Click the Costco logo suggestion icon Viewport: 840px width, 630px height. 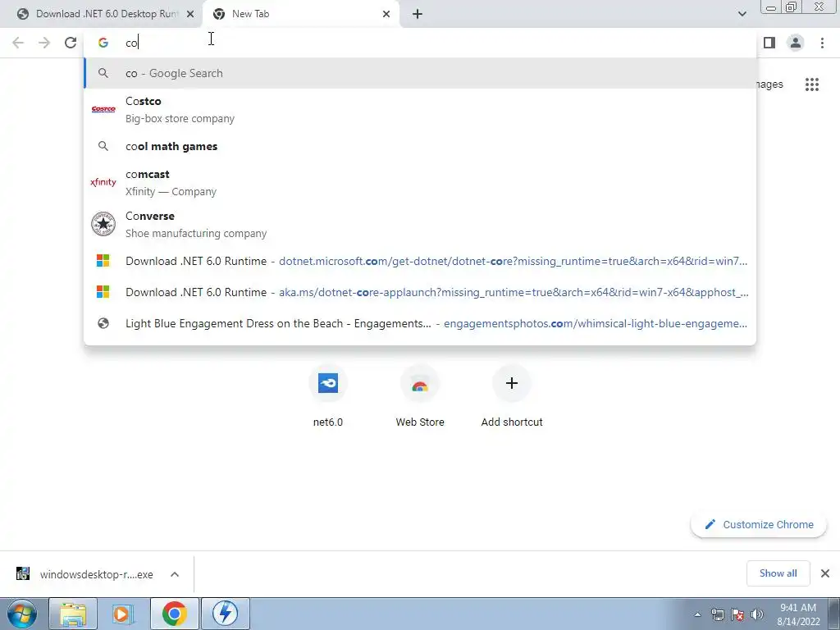pos(103,109)
